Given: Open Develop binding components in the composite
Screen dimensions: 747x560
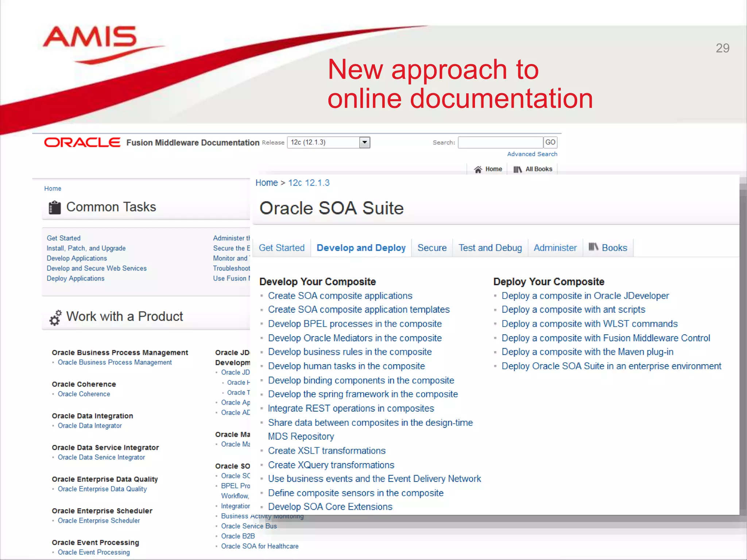Looking at the screenshot, I should coord(361,380).
